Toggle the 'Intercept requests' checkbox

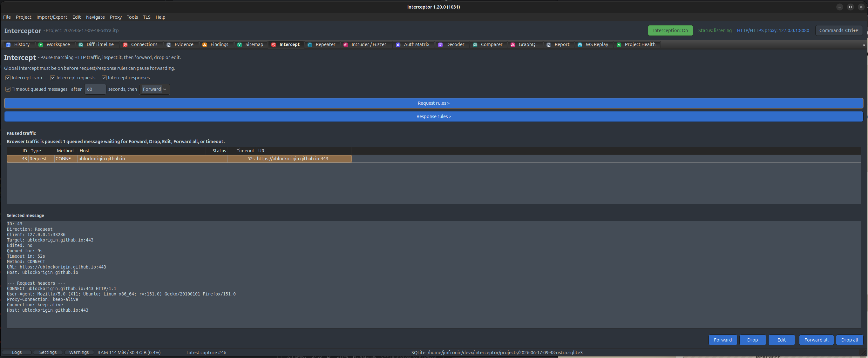pos(53,78)
